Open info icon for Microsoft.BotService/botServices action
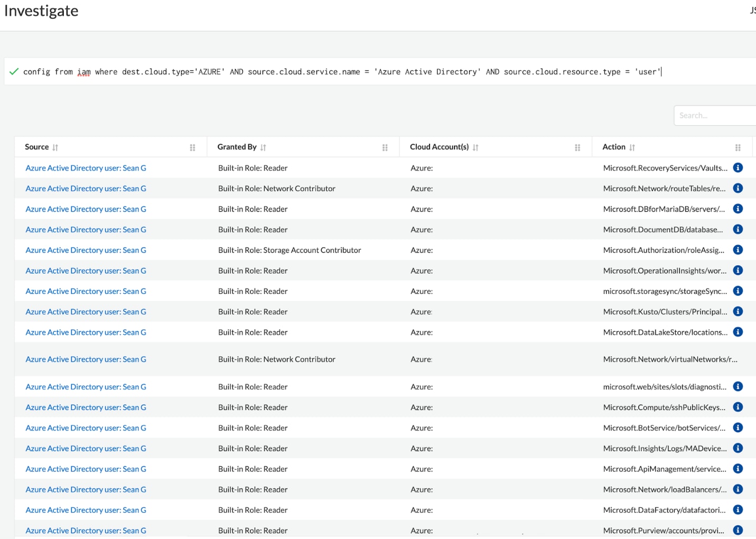 point(738,428)
